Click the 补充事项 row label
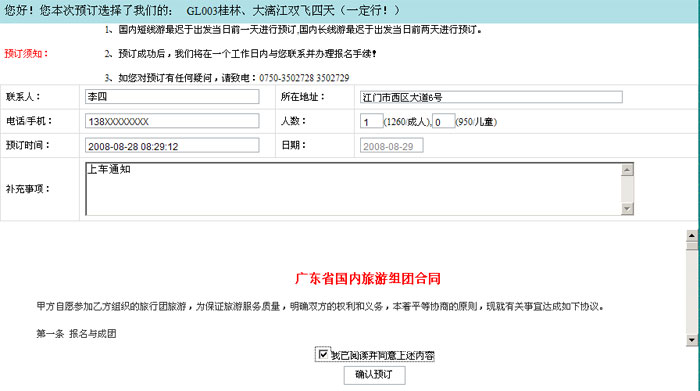 (x=28, y=189)
